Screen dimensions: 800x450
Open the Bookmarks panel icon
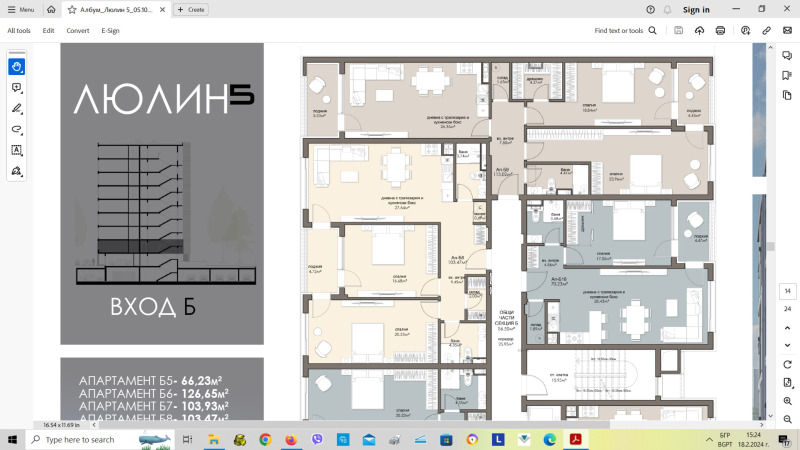(787, 76)
